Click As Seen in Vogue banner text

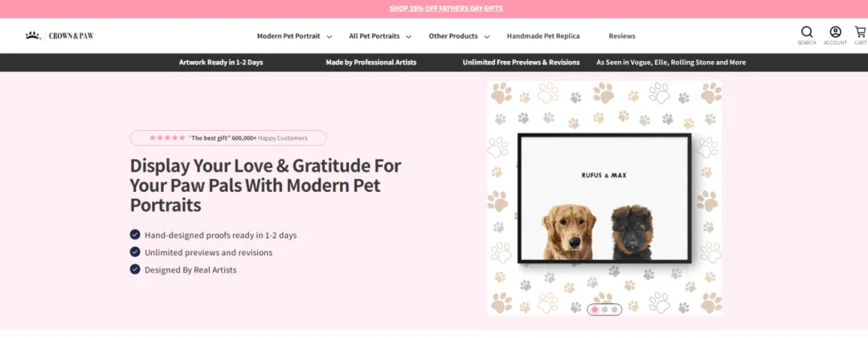click(x=670, y=63)
